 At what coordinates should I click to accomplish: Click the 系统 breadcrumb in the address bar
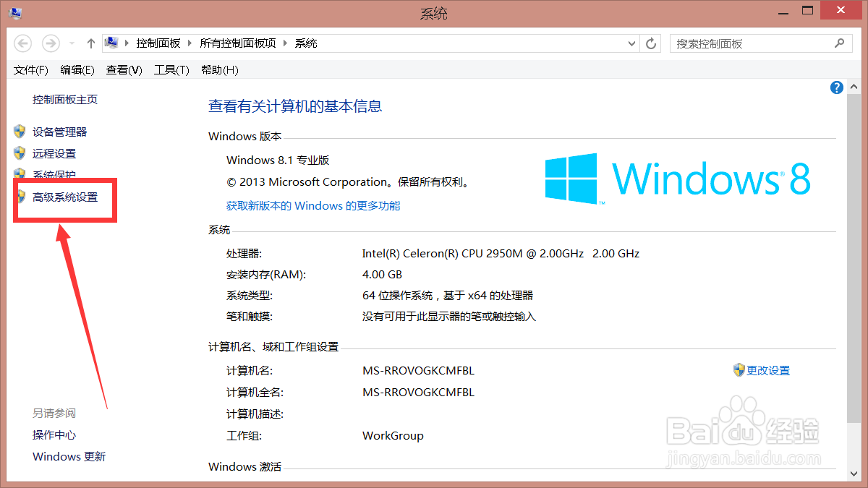306,43
